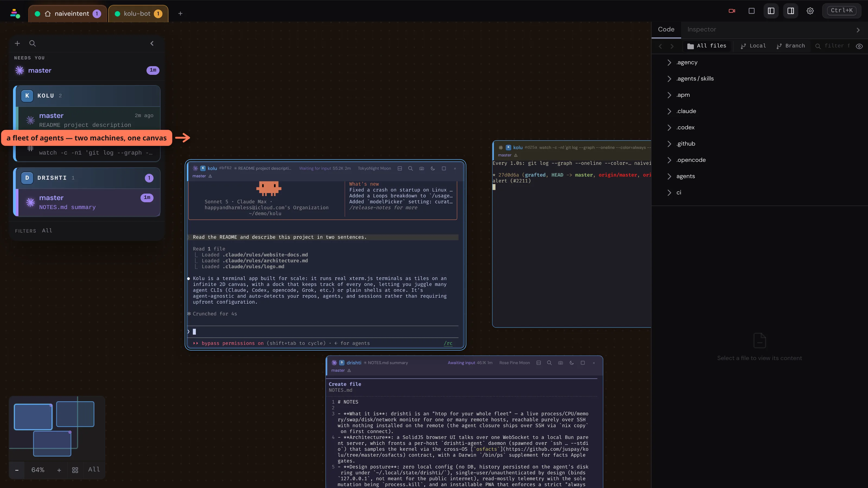868x488 pixels.
Task: Open Rose Pine Moon theme picker in drishti tile
Action: pos(515,363)
